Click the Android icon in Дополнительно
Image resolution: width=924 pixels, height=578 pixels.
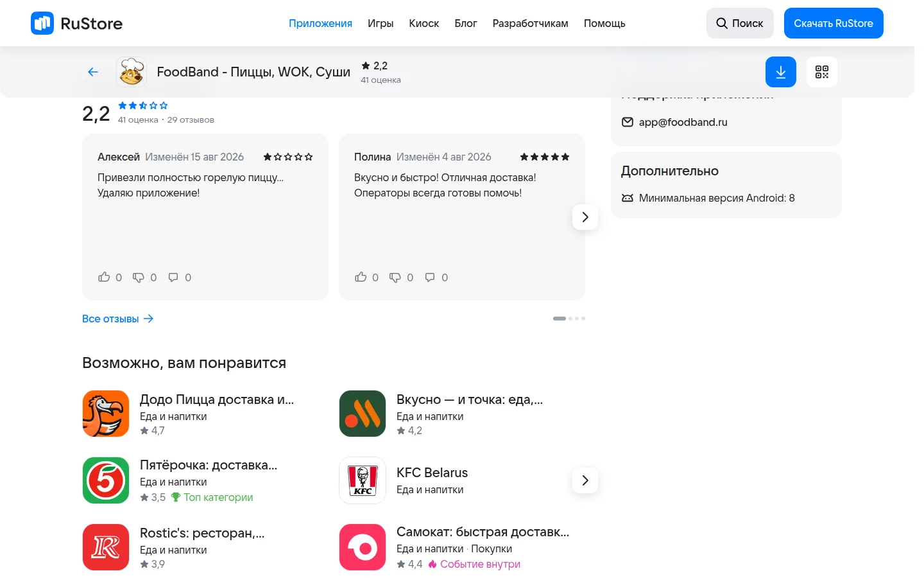[x=628, y=198]
